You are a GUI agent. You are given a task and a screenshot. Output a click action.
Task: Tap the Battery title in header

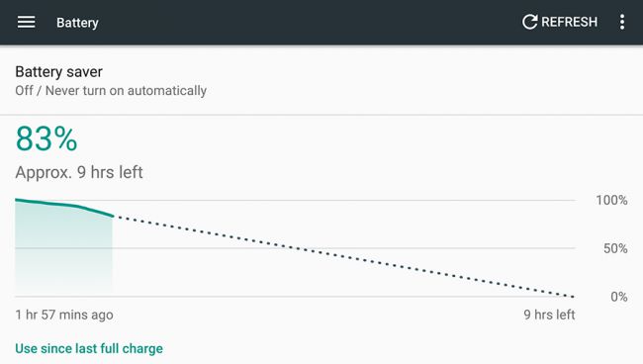click(x=77, y=23)
